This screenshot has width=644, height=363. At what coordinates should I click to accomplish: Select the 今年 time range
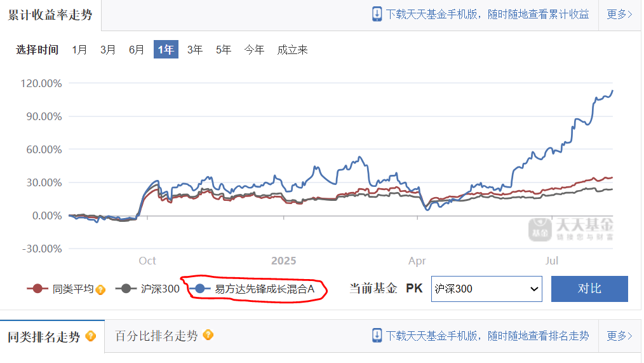pyautogui.click(x=254, y=50)
